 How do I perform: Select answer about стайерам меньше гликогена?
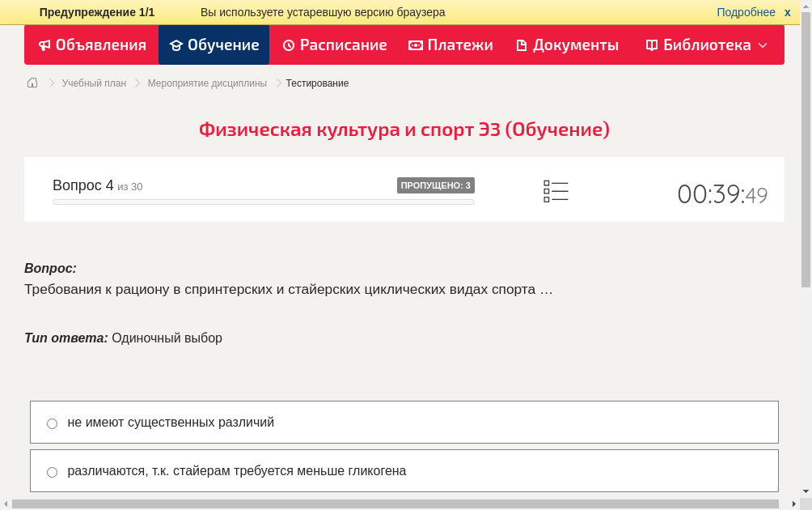pos(53,472)
